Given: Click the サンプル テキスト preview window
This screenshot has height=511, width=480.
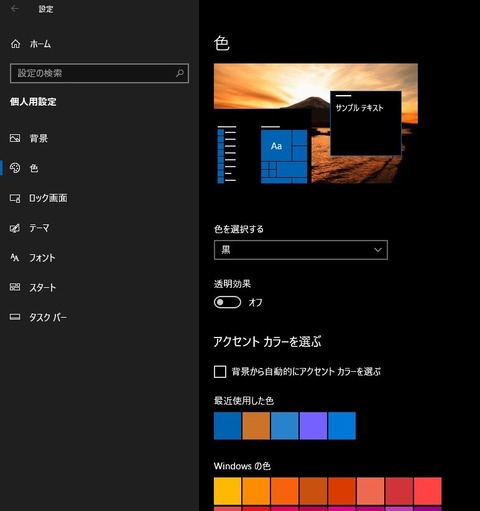Looking at the screenshot, I should point(366,123).
